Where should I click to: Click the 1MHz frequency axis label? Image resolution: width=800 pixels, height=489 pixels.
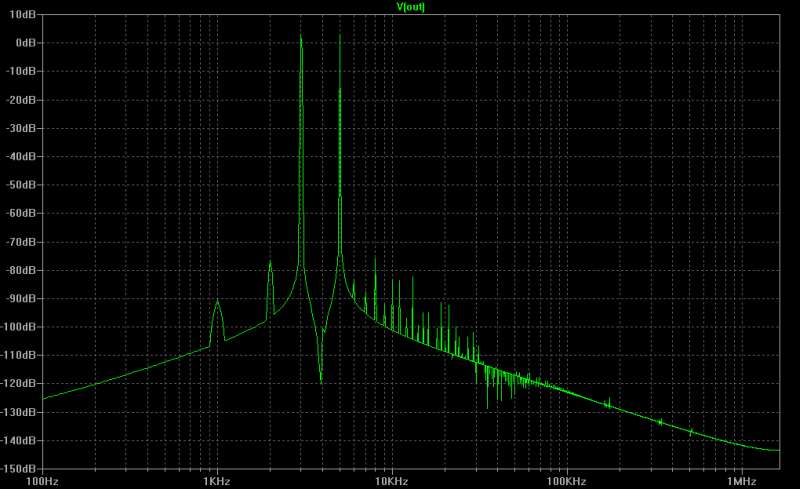(x=741, y=481)
